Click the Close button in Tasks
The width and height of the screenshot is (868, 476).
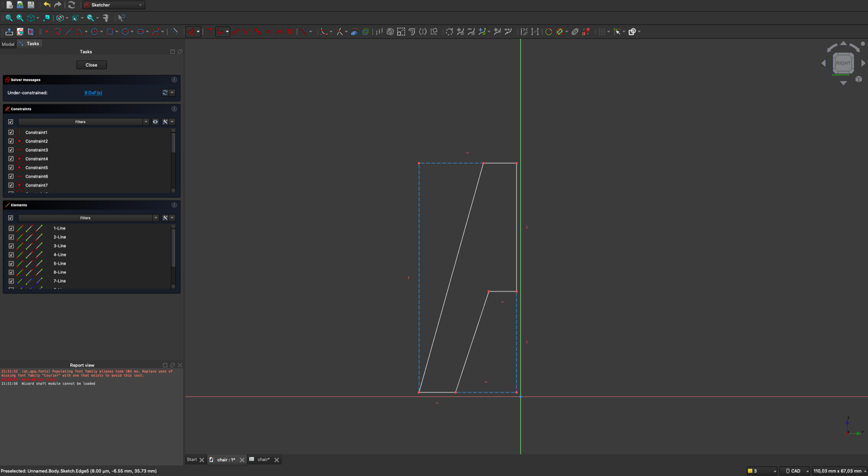tap(91, 65)
